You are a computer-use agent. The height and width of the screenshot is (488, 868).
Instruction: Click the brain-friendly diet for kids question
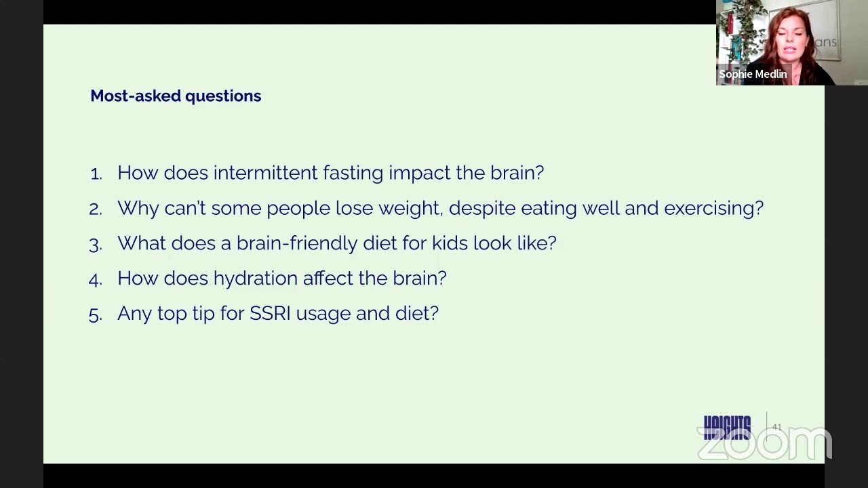[336, 243]
